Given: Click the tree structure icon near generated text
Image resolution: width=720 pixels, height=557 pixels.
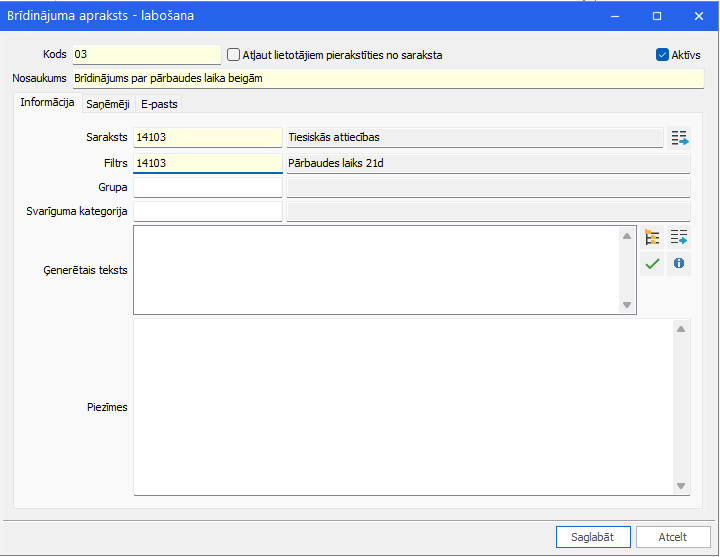Looking at the screenshot, I should point(652,237).
